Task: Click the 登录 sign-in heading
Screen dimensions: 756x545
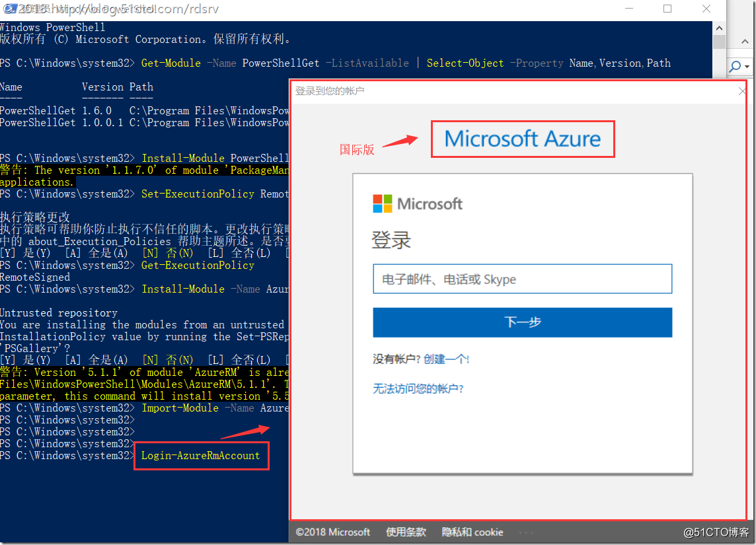Action: coord(391,240)
